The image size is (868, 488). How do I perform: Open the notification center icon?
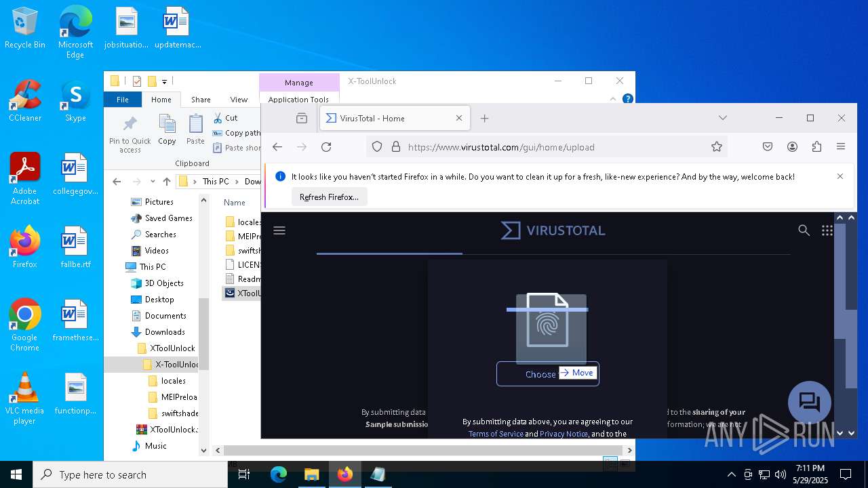tap(846, 474)
